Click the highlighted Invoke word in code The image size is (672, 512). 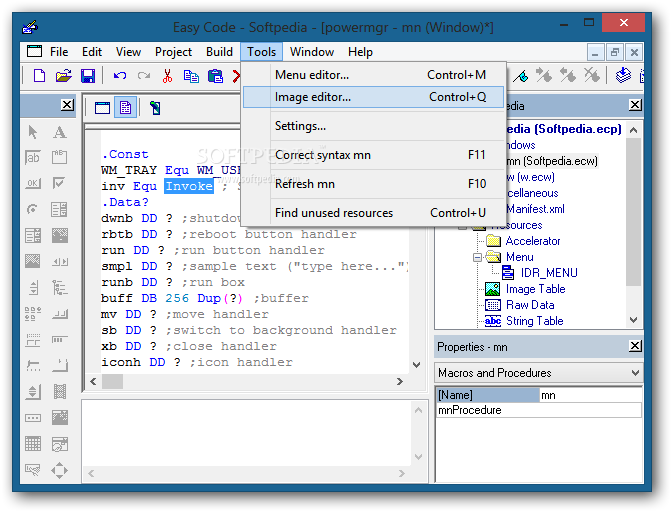click(189, 186)
